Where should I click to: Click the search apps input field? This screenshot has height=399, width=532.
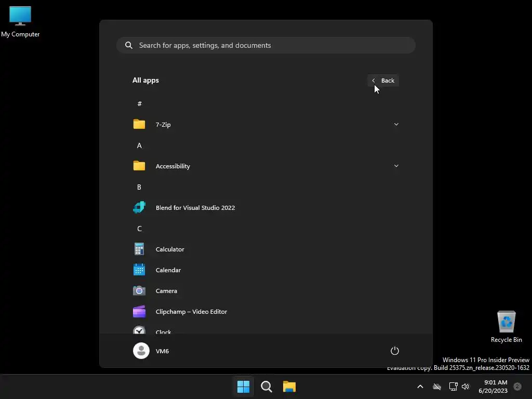(x=266, y=46)
